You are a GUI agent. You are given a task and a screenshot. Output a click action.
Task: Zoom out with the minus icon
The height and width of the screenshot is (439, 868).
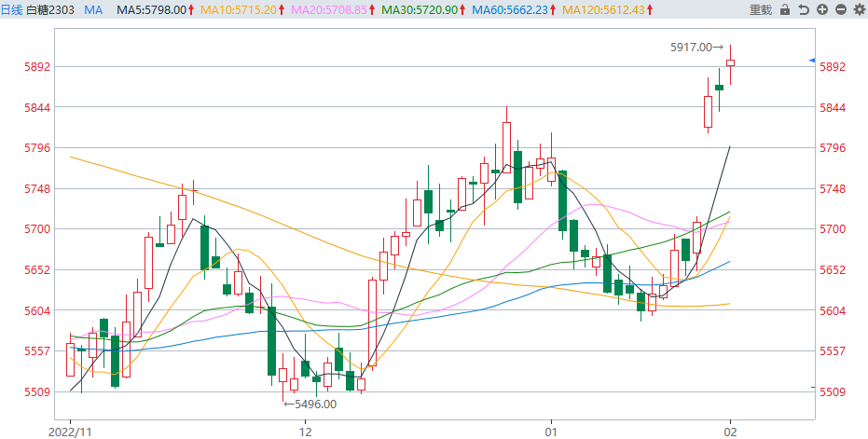pos(840,9)
